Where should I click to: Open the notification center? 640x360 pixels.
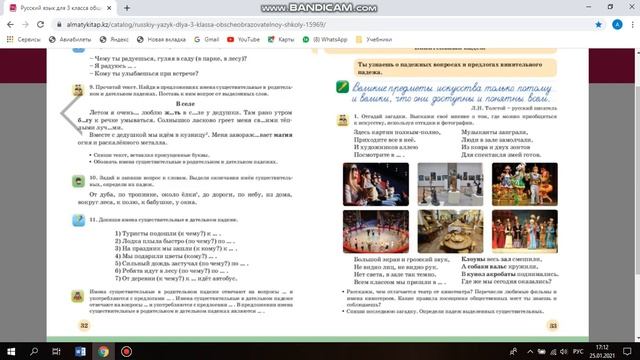click(x=627, y=351)
